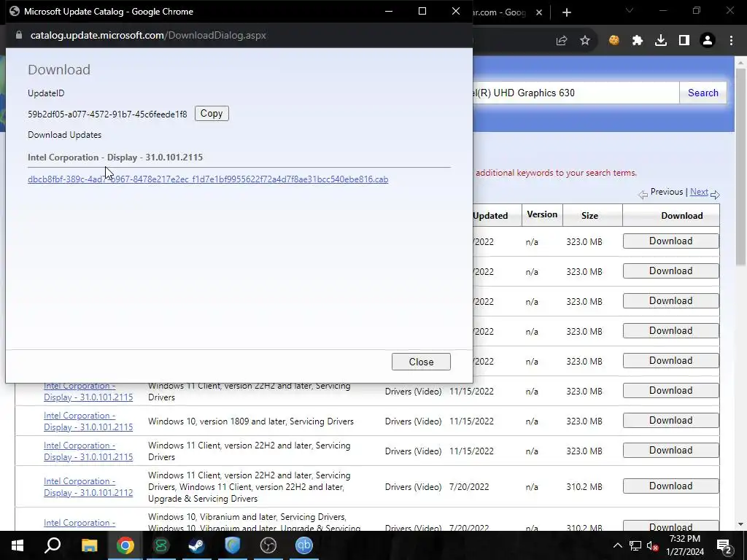747x560 pixels.
Task: Close the Download dialog with Close button
Action: 421,362
